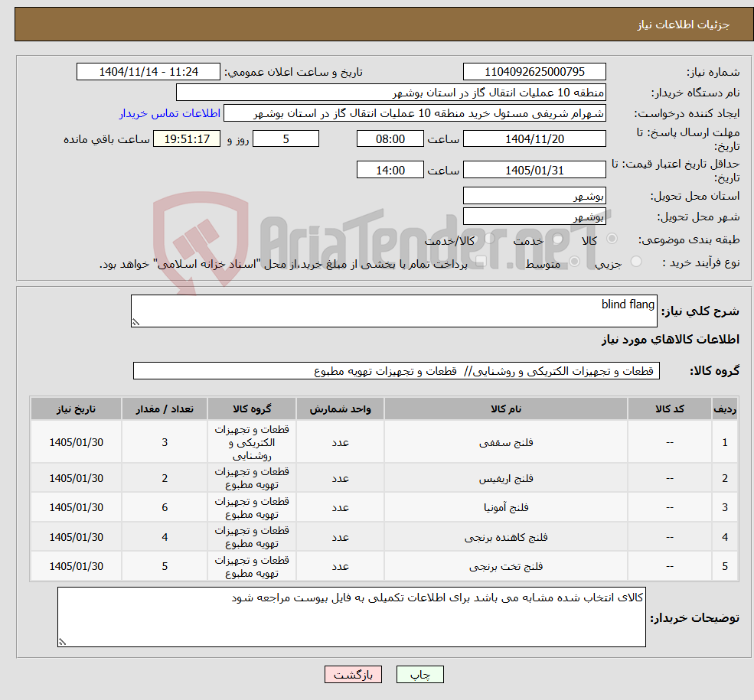This screenshot has height=700, width=754.
Task: Click the price validity date 1405/01/31
Action: (x=534, y=170)
